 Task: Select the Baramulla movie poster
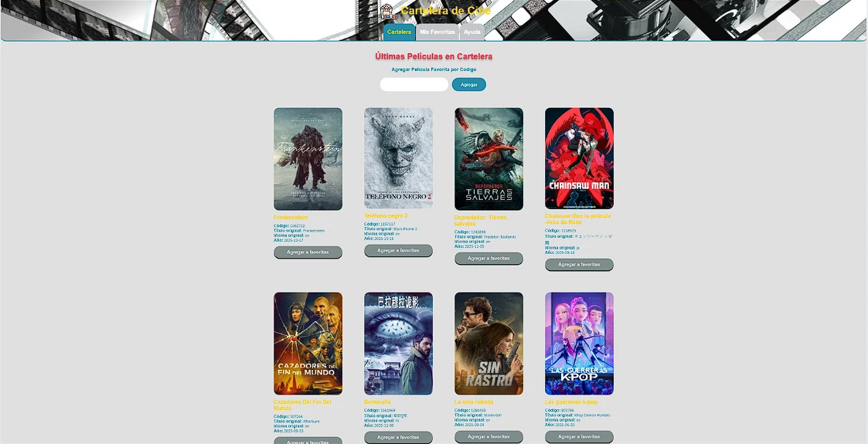click(x=399, y=344)
